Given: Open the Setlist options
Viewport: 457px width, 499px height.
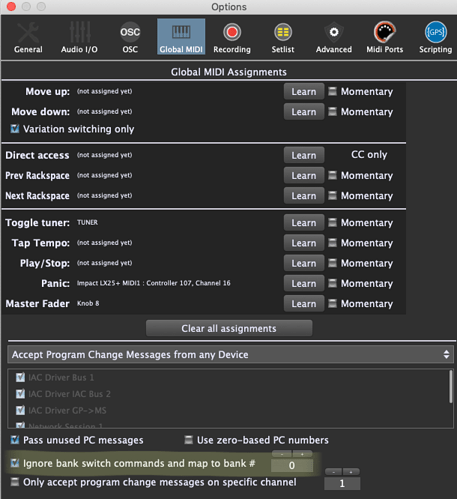Looking at the screenshot, I should [x=283, y=37].
